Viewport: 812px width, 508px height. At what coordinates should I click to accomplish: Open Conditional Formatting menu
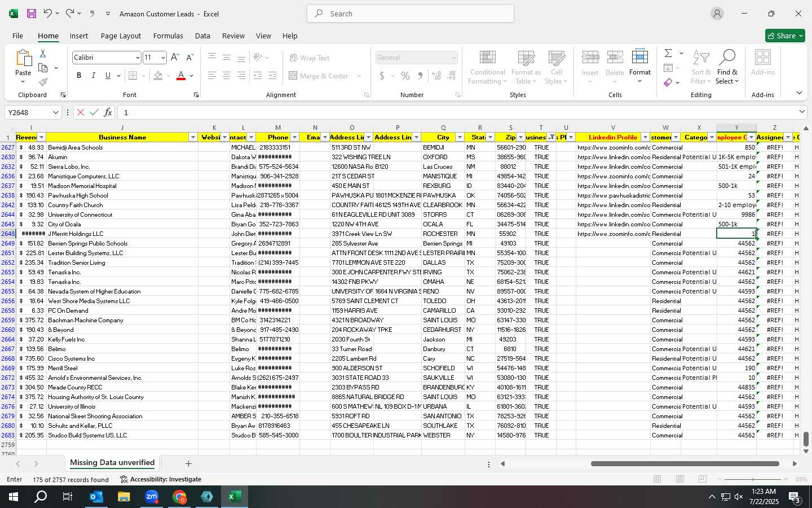coord(487,68)
